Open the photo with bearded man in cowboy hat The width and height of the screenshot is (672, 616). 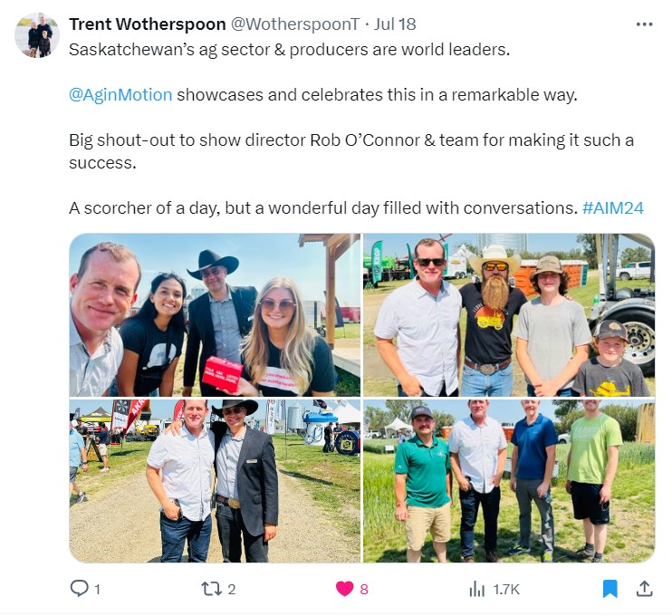pos(509,315)
